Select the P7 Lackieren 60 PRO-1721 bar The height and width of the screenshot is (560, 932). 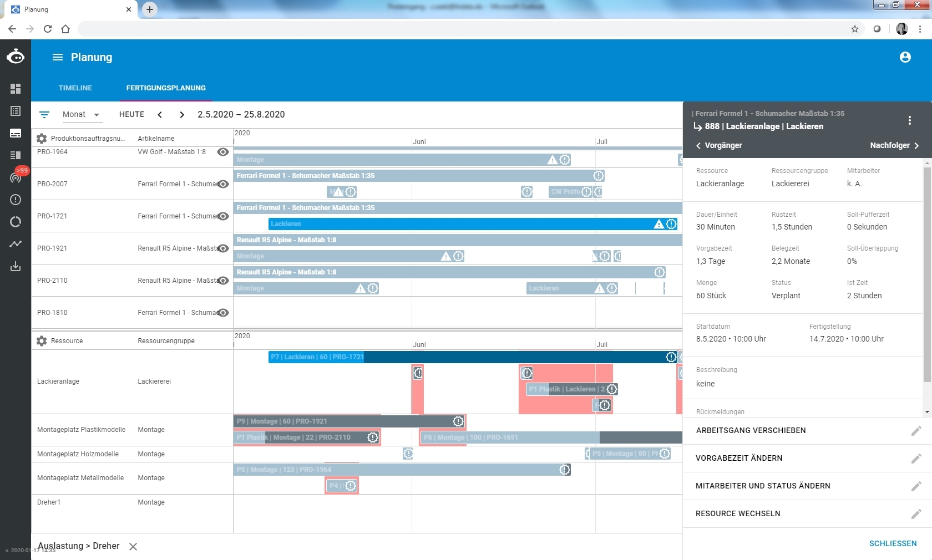(x=474, y=357)
